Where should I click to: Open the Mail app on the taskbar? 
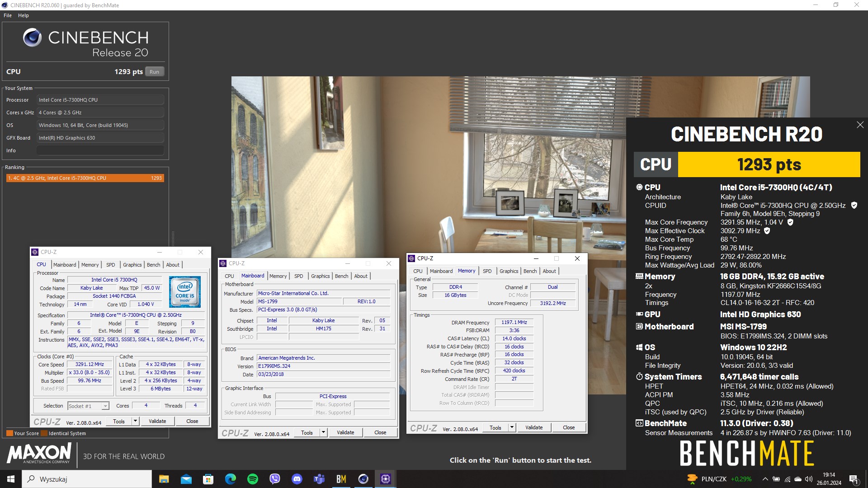(x=186, y=479)
